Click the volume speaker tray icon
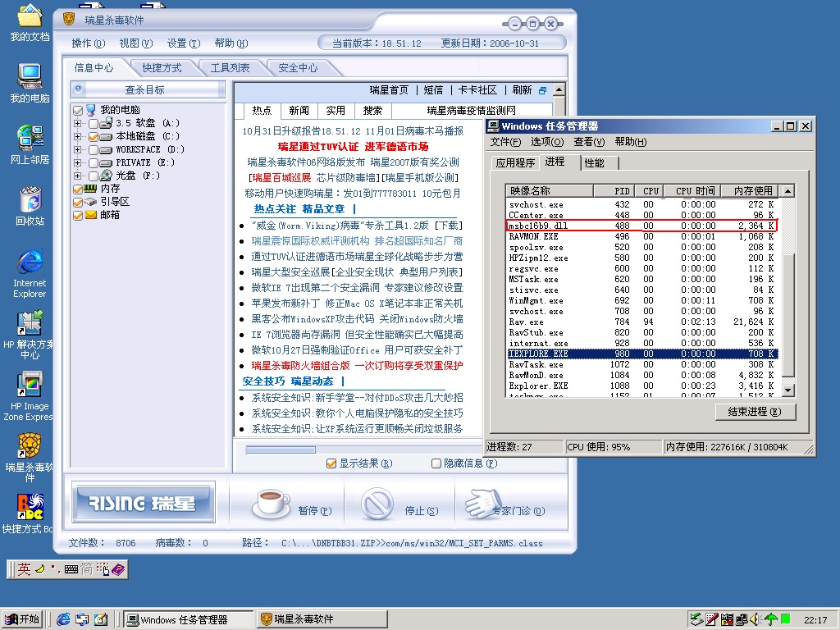 point(756,619)
